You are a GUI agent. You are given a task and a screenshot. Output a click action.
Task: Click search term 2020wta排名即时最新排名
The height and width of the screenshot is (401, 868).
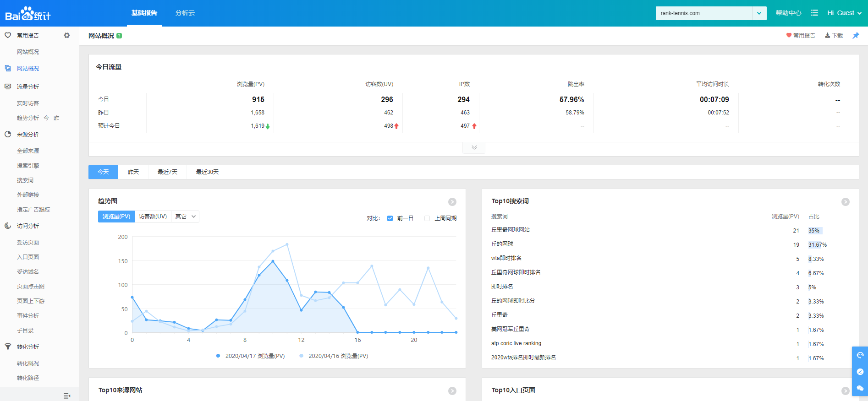point(523,358)
